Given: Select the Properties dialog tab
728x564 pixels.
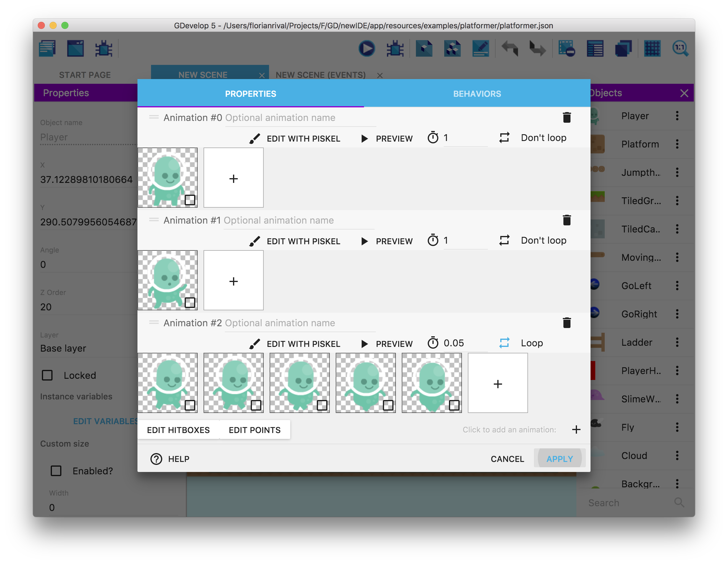Looking at the screenshot, I should pyautogui.click(x=251, y=94).
